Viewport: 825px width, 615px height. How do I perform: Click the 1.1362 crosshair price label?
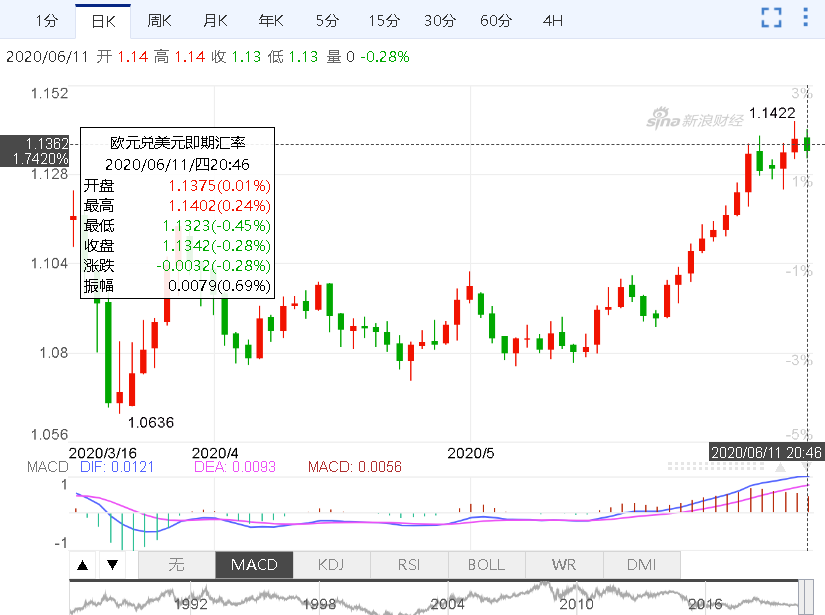pyautogui.click(x=47, y=144)
